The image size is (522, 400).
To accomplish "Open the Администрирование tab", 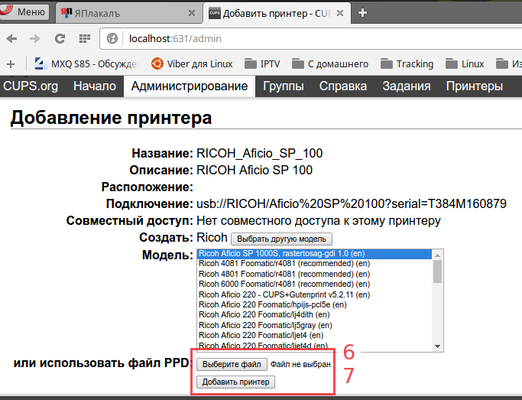I will coord(189,86).
